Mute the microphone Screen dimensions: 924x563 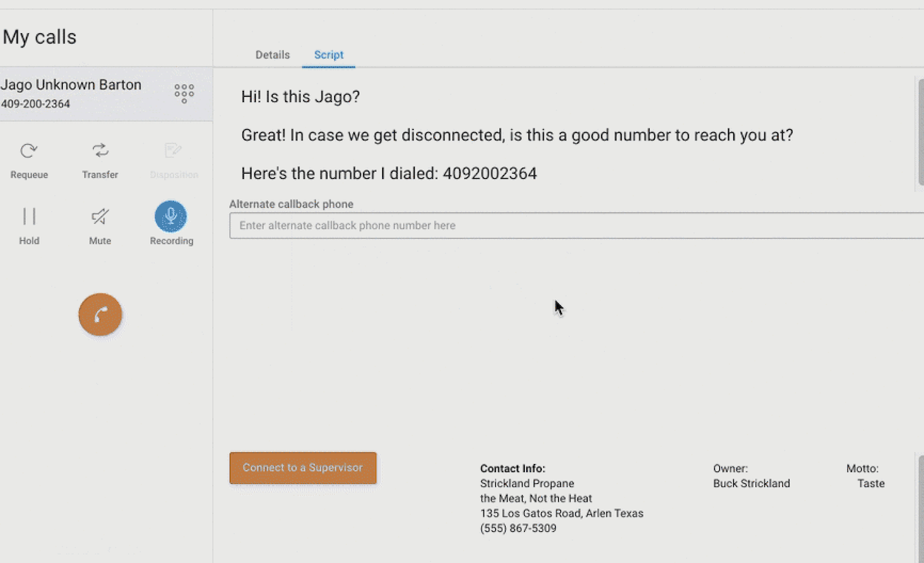100,225
